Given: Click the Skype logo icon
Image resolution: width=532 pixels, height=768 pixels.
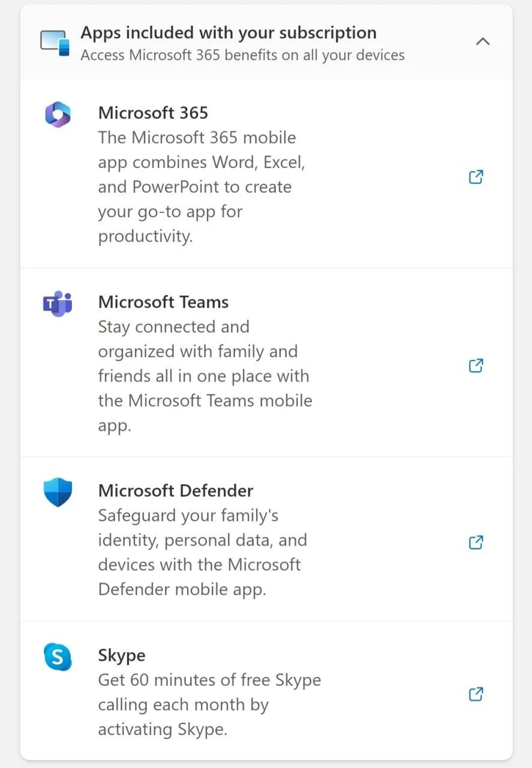Looking at the screenshot, I should tap(58, 656).
